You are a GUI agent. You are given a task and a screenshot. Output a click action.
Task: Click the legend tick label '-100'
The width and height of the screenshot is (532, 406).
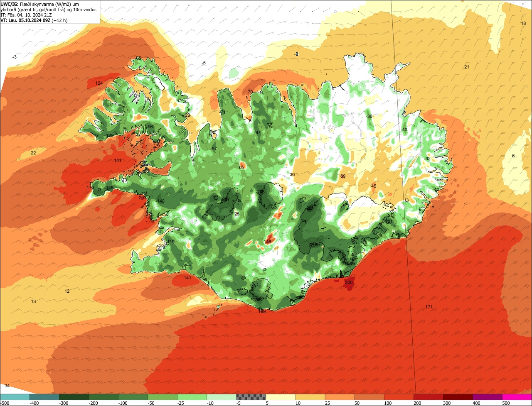tap(123, 403)
